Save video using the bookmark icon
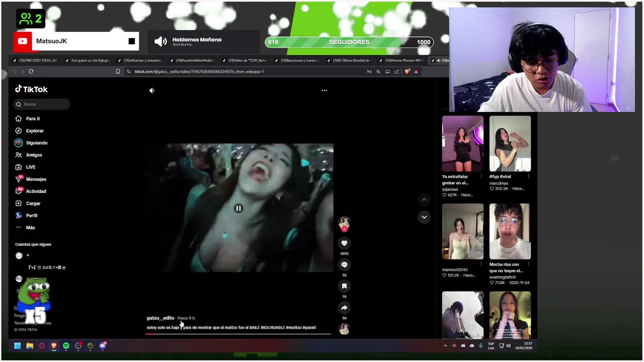 click(344, 286)
